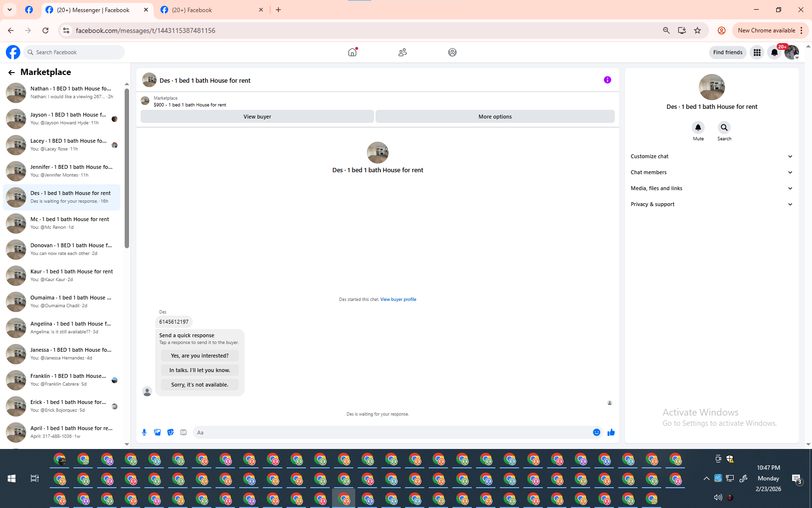Bookmark this page with the star icon
This screenshot has width=812, height=508.
click(697, 30)
